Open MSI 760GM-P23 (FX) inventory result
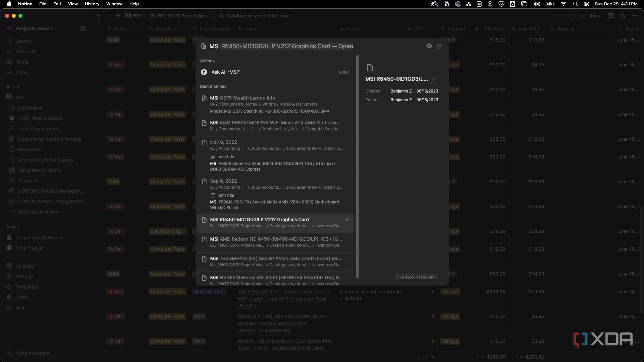644x362 pixels. 275,261
